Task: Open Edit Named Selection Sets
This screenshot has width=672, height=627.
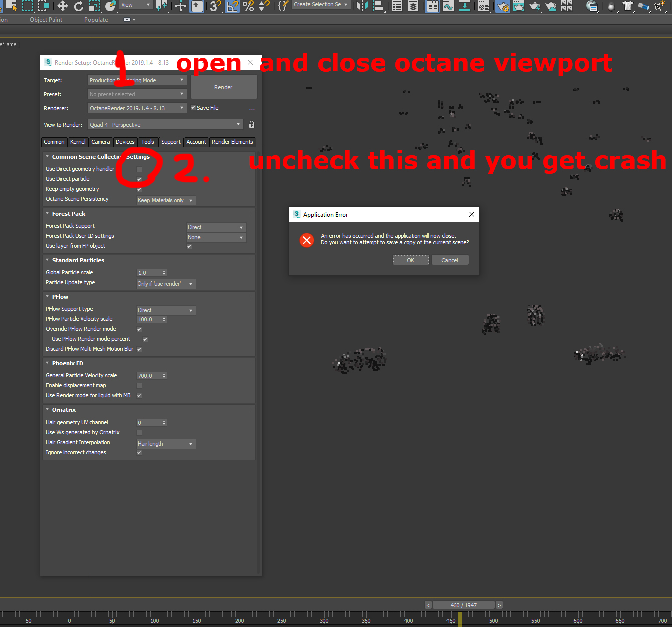Action: 283,6
